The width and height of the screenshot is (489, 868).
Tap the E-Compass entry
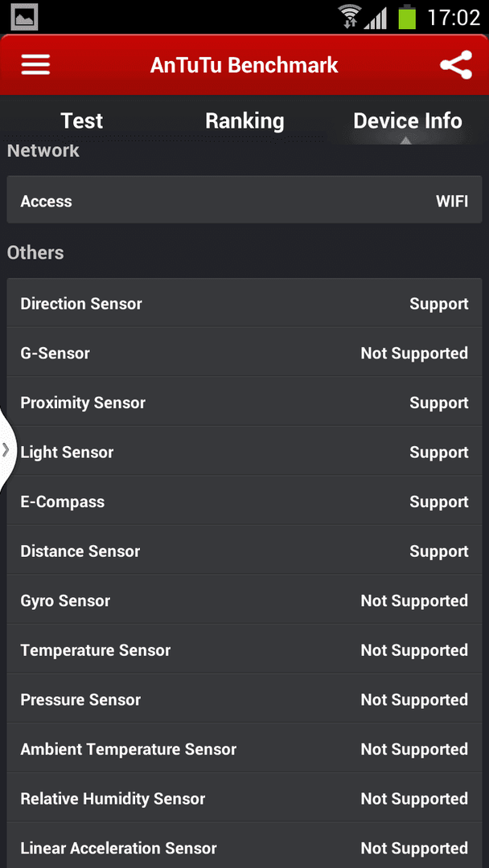click(x=244, y=502)
